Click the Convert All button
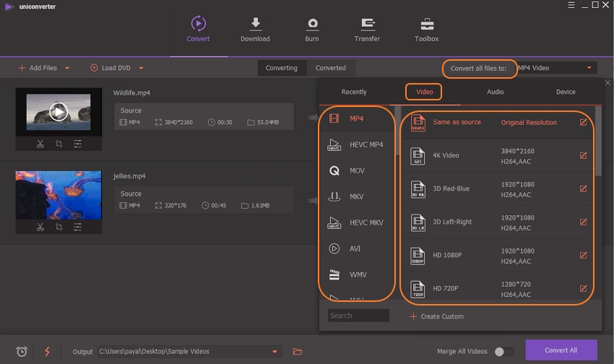 561,350
